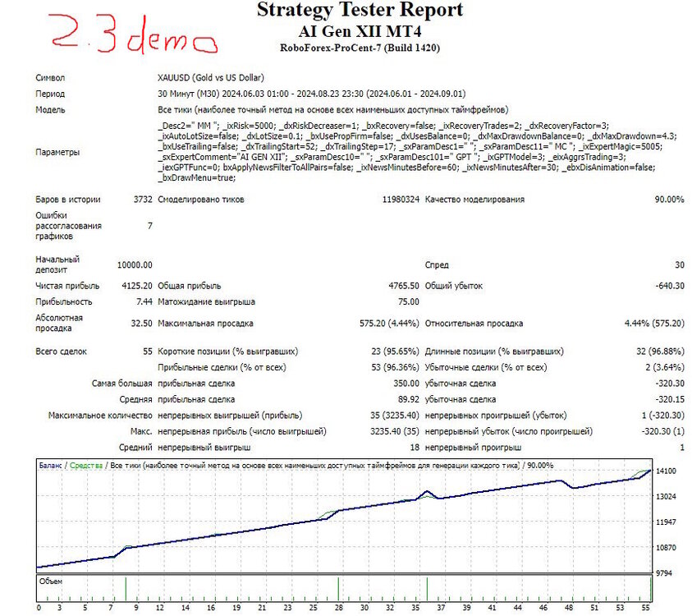This screenshot has height=616, width=692.
Task: Click 'непрерывный убыток (число проигрышей)' label
Action: coord(509,431)
